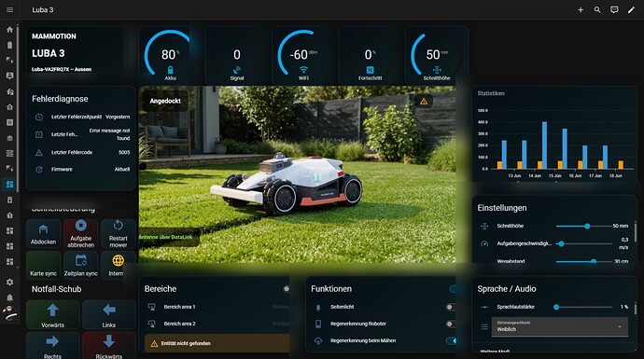Click Entität nicht gefunden warning
This screenshot has height=359, width=644.
pyautogui.click(x=217, y=343)
